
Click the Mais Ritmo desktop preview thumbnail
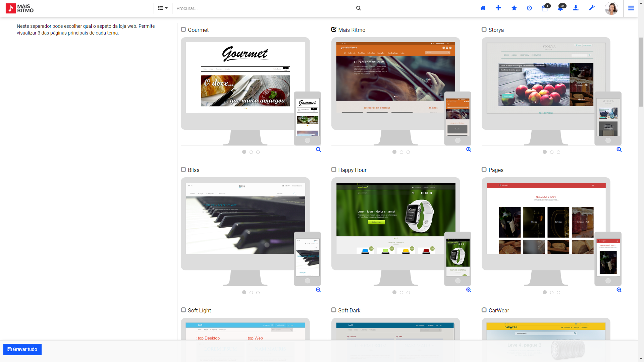(x=396, y=77)
